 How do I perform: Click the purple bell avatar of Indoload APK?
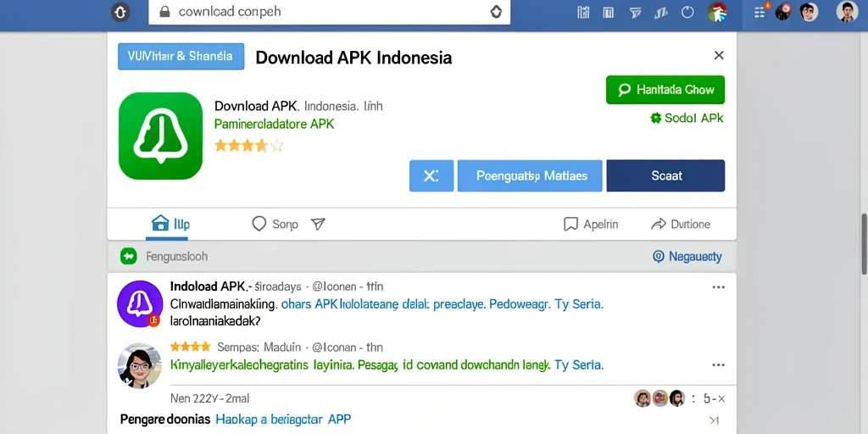point(140,303)
